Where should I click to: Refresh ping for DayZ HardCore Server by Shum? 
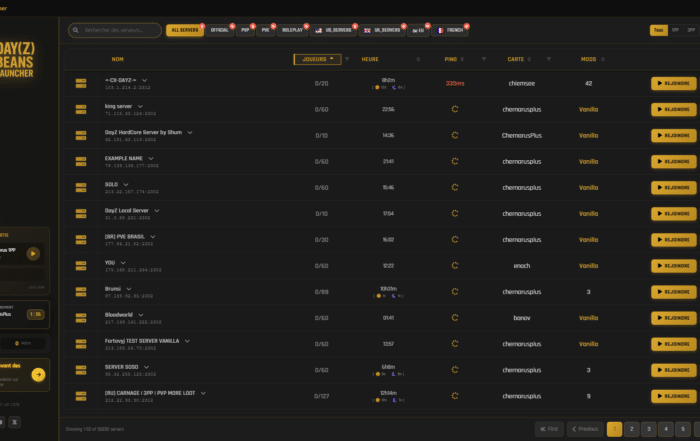click(x=454, y=135)
